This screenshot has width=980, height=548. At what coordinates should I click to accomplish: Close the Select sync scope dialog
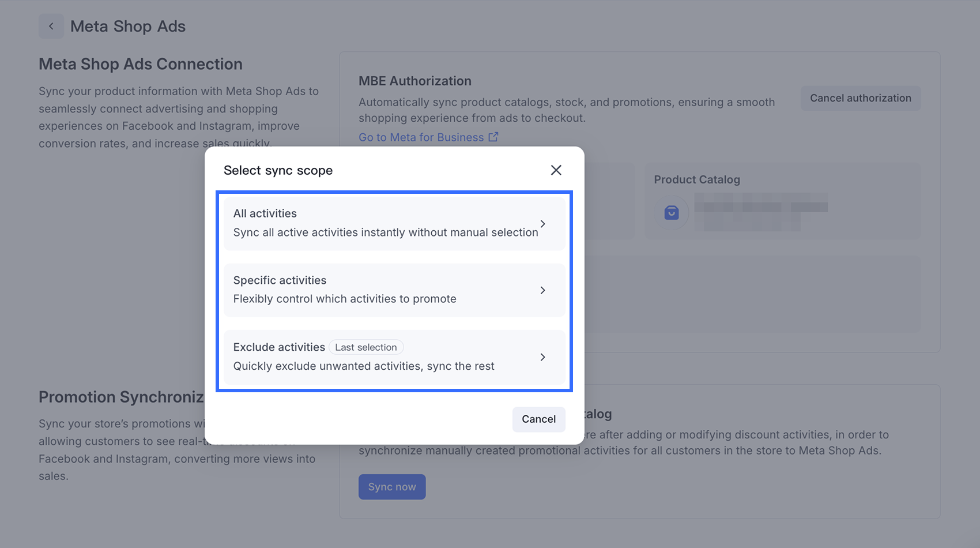click(556, 170)
